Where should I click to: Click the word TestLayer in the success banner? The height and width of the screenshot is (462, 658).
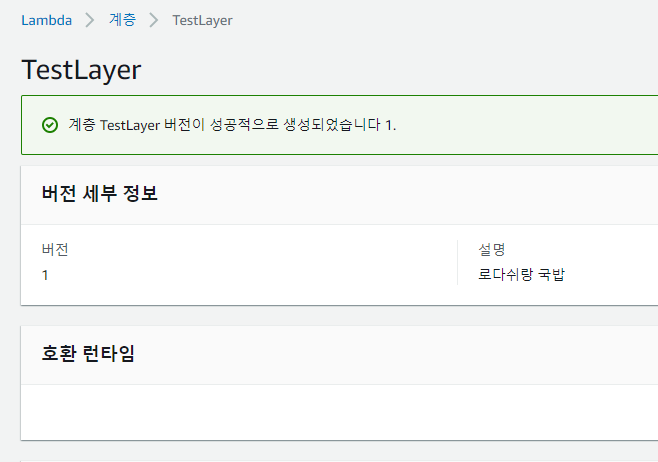[x=129, y=125]
